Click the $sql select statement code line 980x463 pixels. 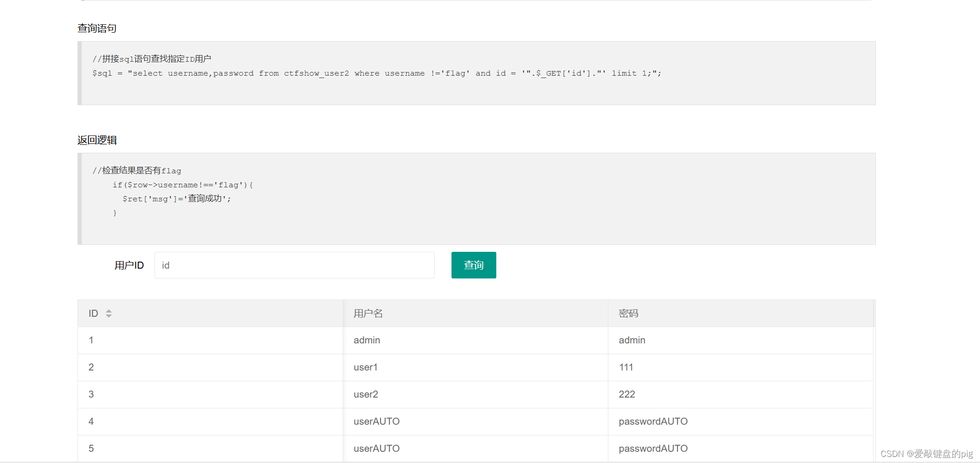[377, 73]
